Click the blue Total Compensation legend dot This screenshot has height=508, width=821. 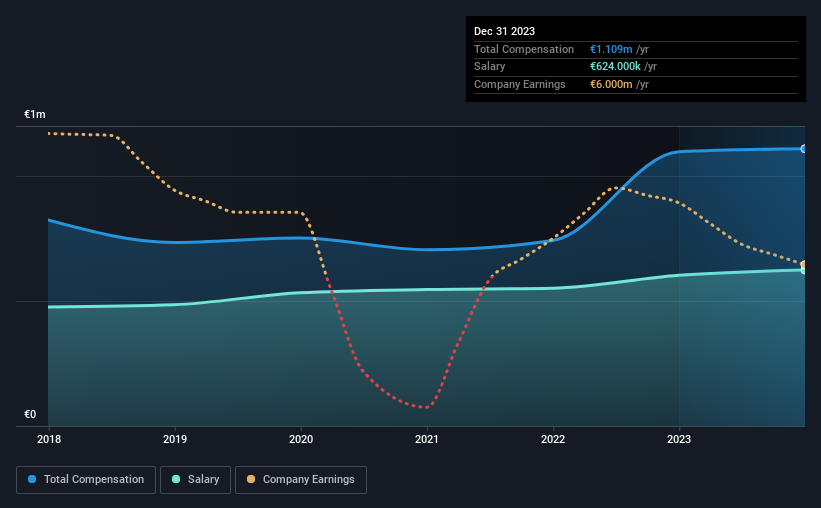pos(32,479)
